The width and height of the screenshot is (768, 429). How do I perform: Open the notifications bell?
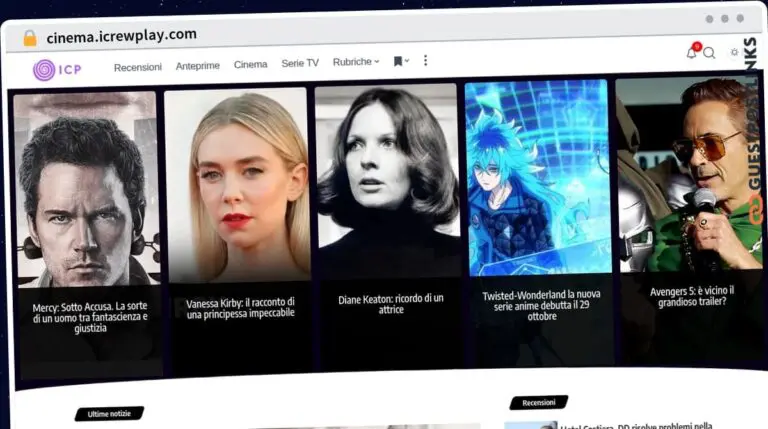(691, 52)
